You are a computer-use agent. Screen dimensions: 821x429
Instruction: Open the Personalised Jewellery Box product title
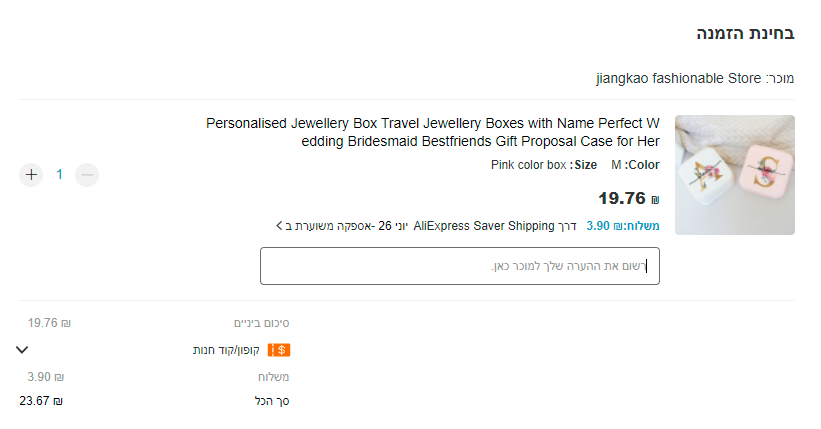pos(433,132)
